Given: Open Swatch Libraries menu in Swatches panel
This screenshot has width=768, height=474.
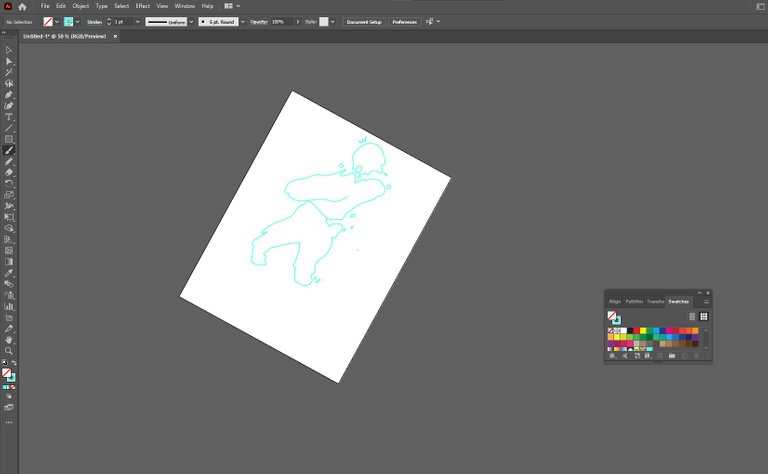Looking at the screenshot, I should [612, 356].
